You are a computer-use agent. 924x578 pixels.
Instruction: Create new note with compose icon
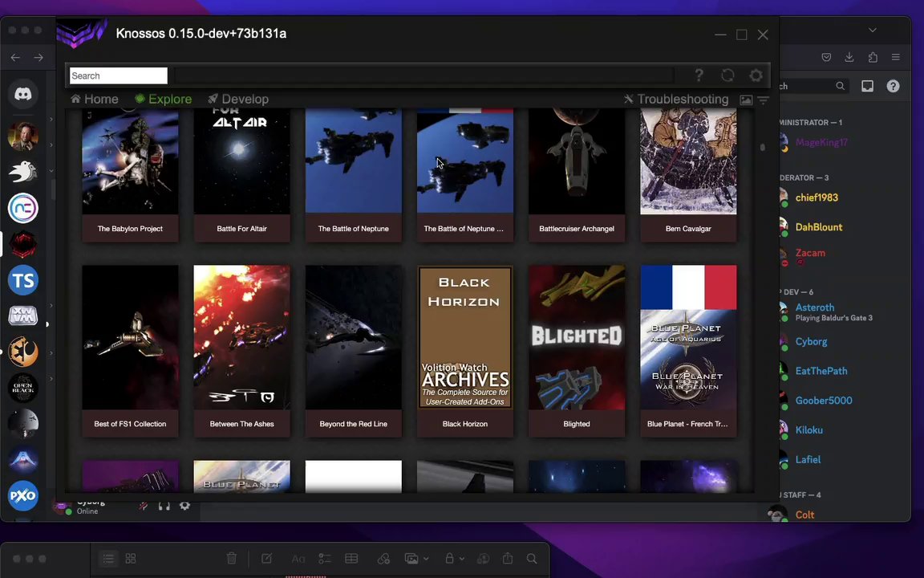point(266,559)
